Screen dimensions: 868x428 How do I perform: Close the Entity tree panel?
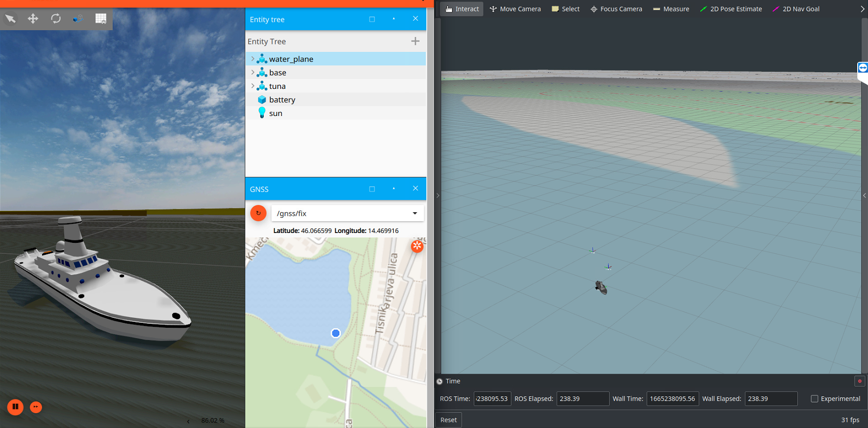(415, 19)
